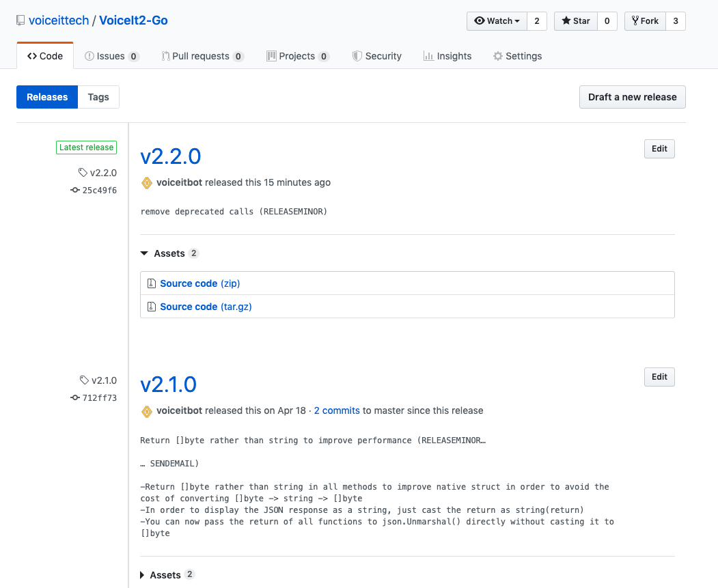Viewport: 718px width, 588px height.
Task: Download Source code (zip)
Action: (x=200, y=283)
